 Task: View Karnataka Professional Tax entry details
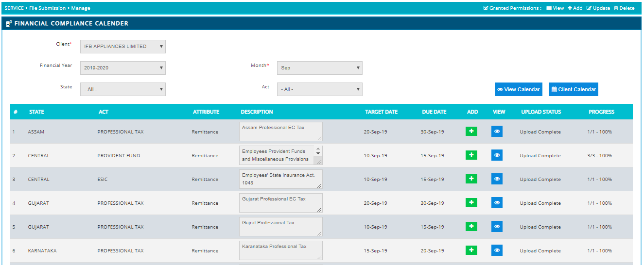(497, 250)
